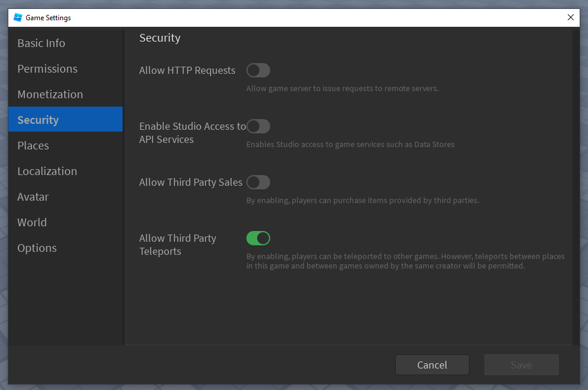The width and height of the screenshot is (588, 390).
Task: Switch to the Permissions tab
Action: pyautogui.click(x=47, y=69)
